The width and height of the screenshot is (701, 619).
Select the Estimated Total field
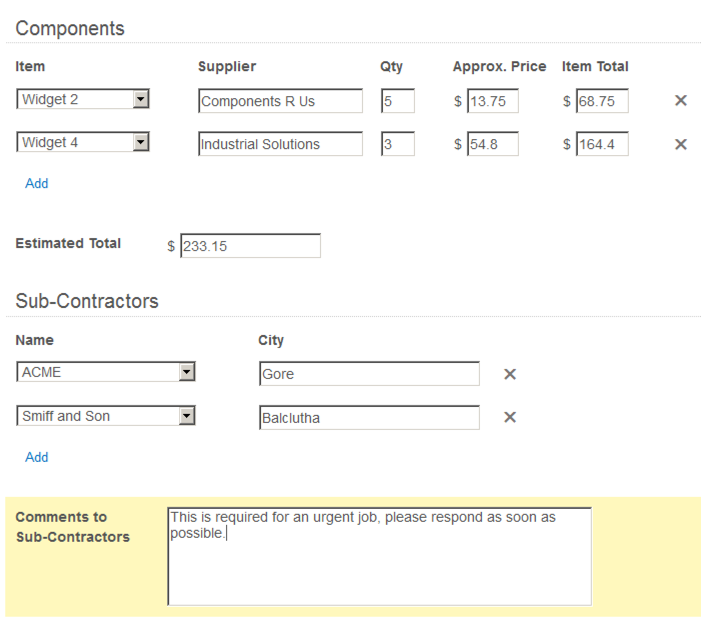click(x=250, y=246)
